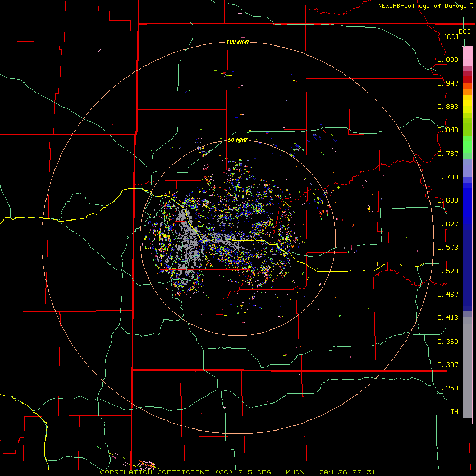This screenshot has width=476, height=476.
Task: Click the 0.947 scale value
Action: pos(448,83)
